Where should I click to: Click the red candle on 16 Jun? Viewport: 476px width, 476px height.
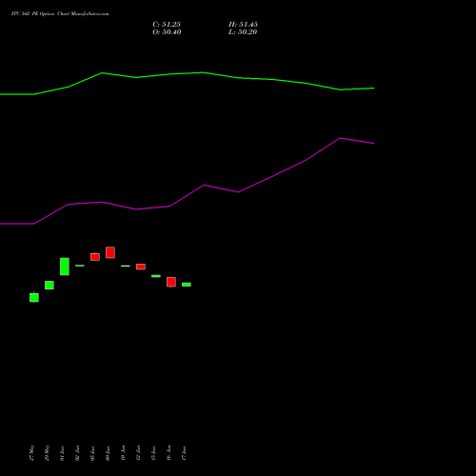pyautogui.click(x=171, y=282)
